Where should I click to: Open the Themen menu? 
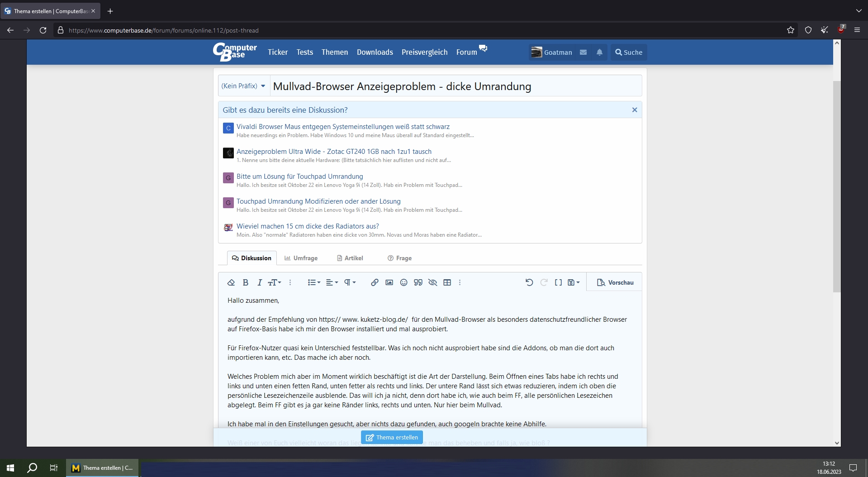coord(335,52)
